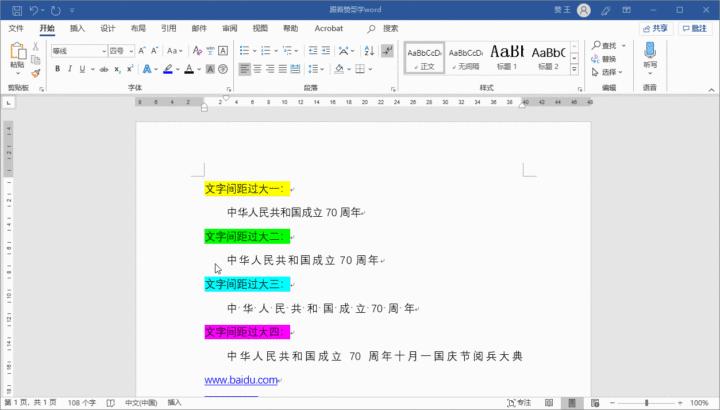This screenshot has height=410, width=720.
Task: Switch to the Layout tab
Action: pyautogui.click(x=138, y=28)
